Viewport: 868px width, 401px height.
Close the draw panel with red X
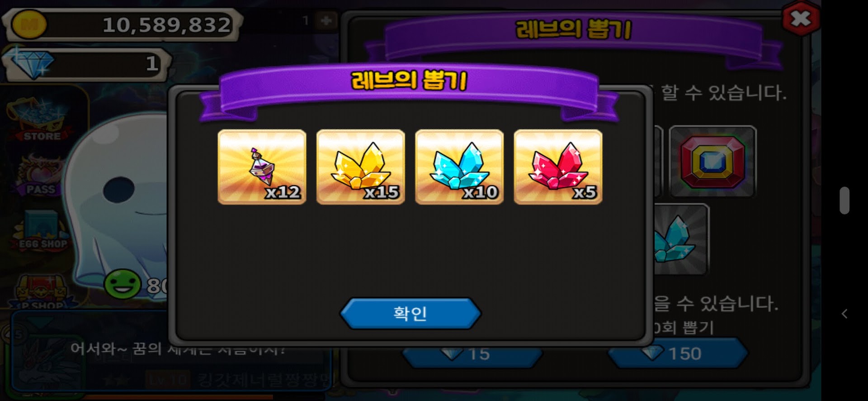[x=801, y=19]
